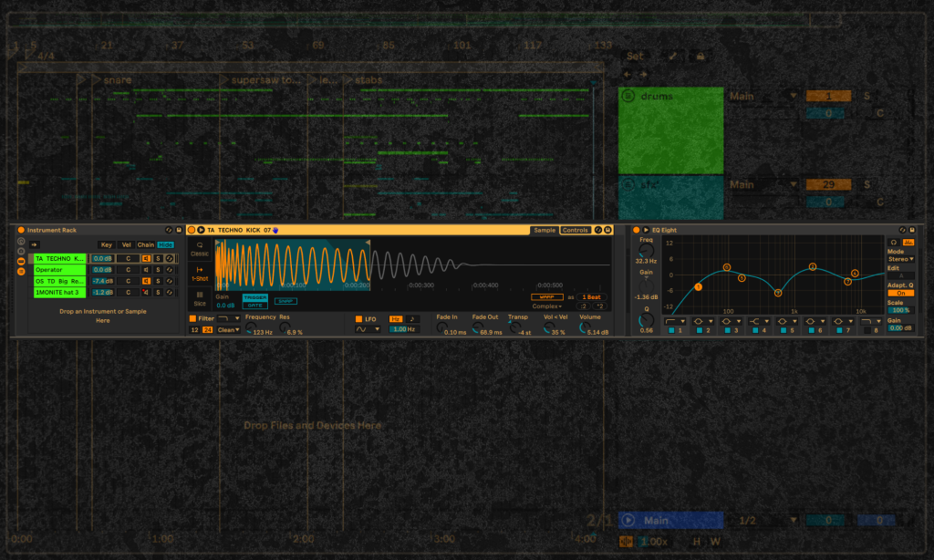
Task: Switch to the Sample tab in Simpler
Action: click(545, 230)
